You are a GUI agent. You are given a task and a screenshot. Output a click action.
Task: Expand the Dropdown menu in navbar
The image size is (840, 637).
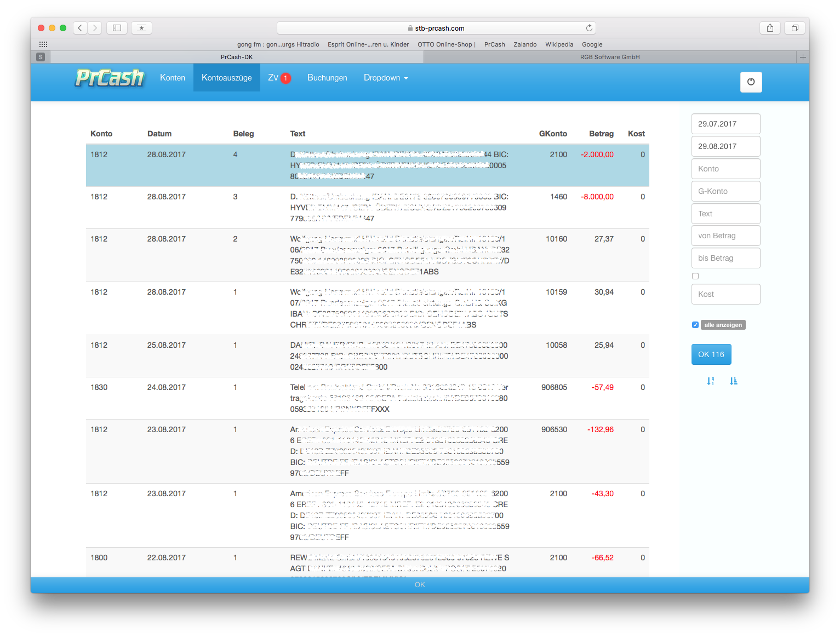click(386, 78)
